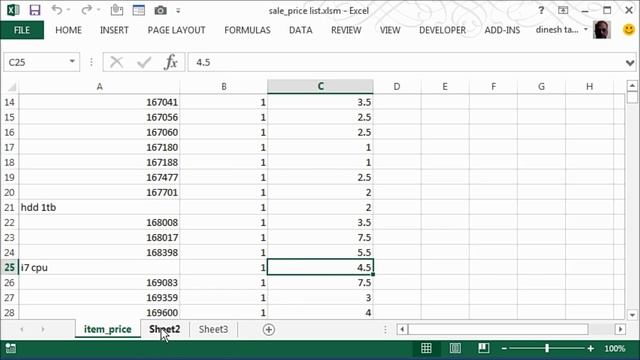Click the dinesh account name
Viewport: 640px width, 360px height.
coord(557,29)
